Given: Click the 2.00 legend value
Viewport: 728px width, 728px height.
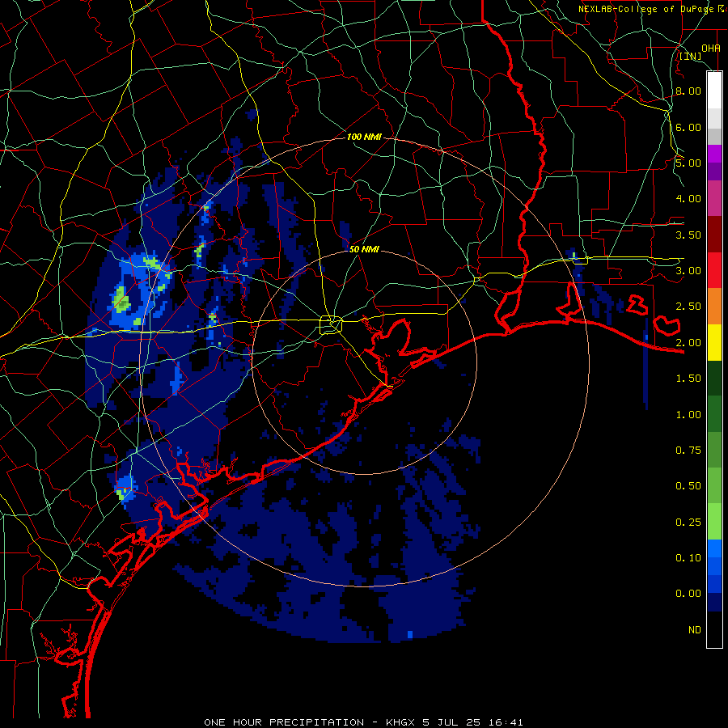Looking at the screenshot, I should pos(688,343).
